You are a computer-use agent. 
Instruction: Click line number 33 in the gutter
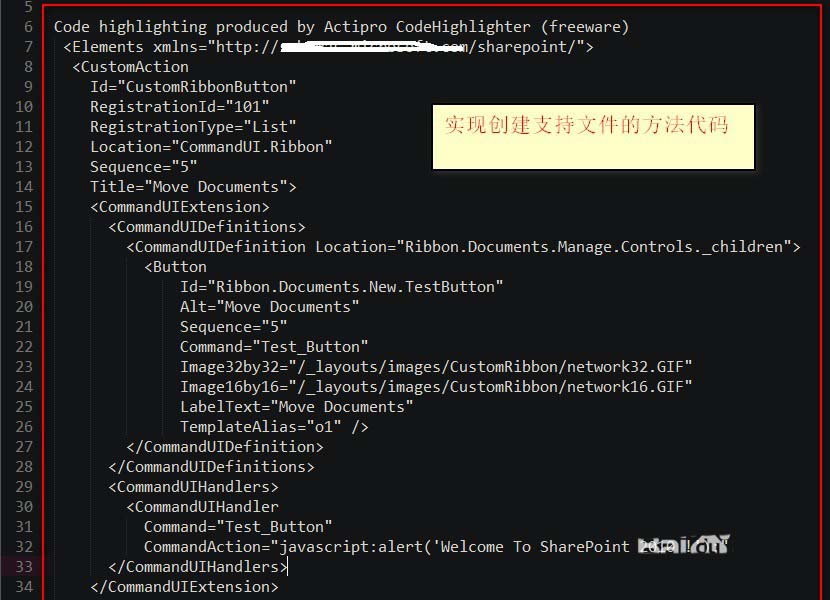click(x=24, y=566)
